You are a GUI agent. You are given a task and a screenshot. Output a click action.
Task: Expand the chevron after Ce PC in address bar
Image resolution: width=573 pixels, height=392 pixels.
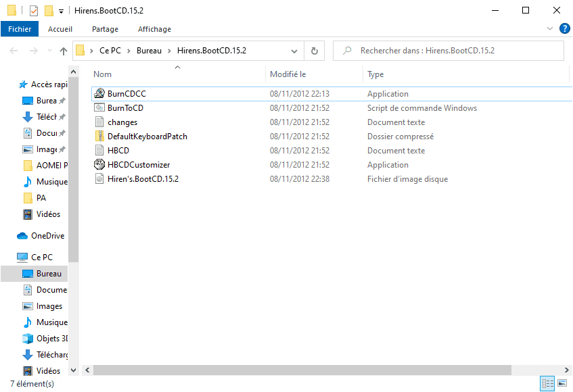pos(129,51)
